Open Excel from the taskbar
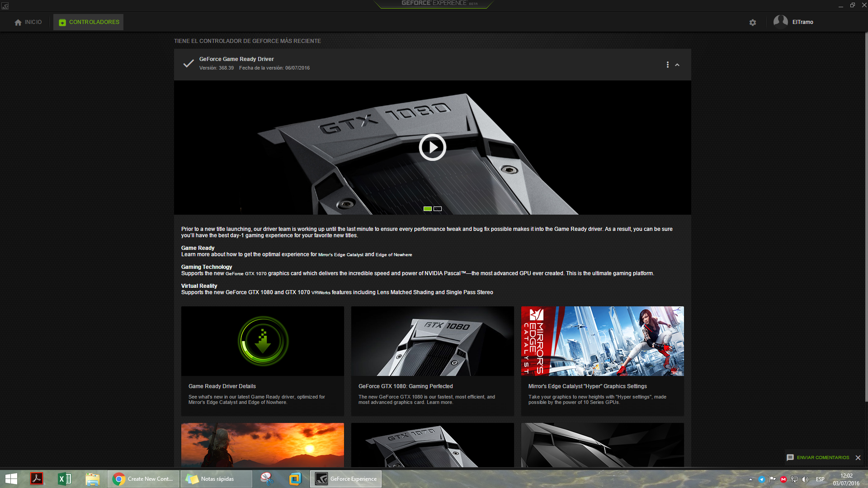Viewport: 868px width, 488px height. tap(65, 479)
